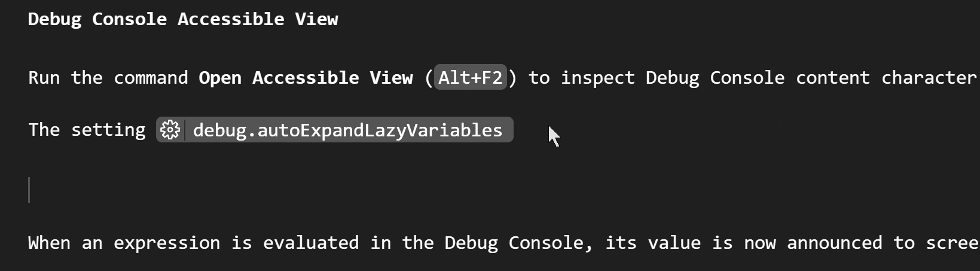Open the debug.autoExpandLazyVariables setting link
Screen dimensions: 980x271
tap(347, 130)
